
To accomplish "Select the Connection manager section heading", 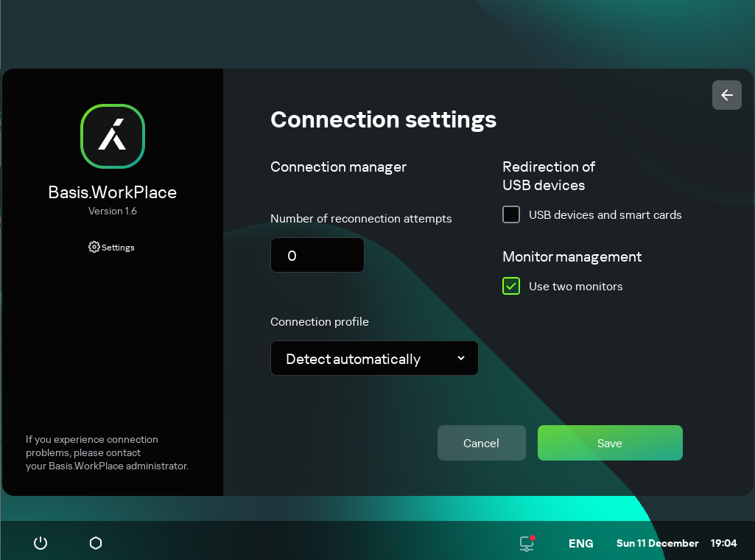I will [x=338, y=167].
